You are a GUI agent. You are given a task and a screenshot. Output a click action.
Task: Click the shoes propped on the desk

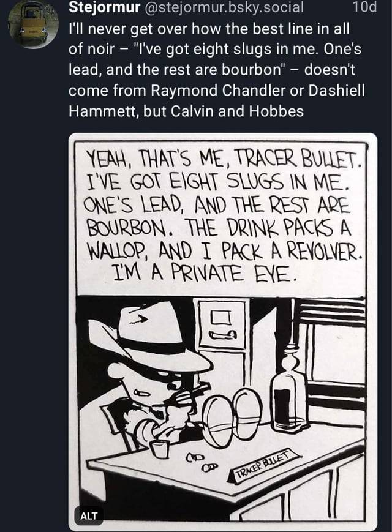tap(233, 418)
